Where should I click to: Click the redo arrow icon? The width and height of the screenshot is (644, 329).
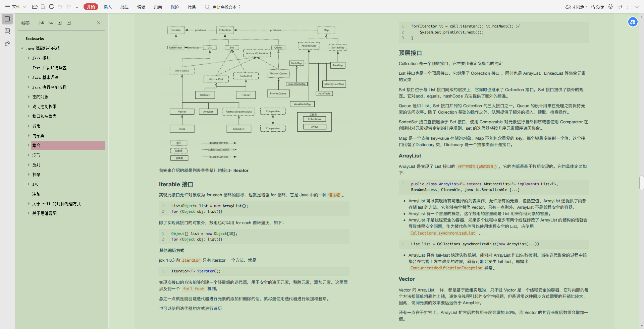point(68,7)
